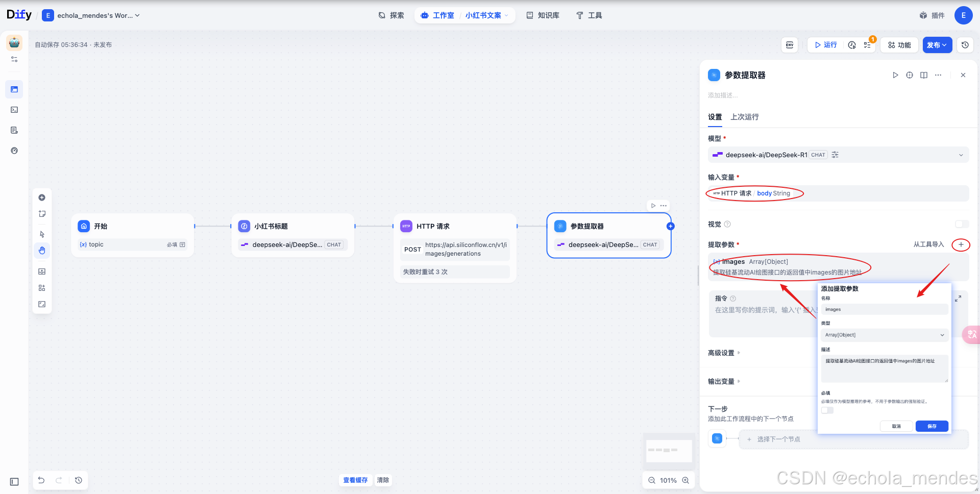Click 取消 to cancel the popup
Screen dimensions: 980x494
tap(896, 426)
